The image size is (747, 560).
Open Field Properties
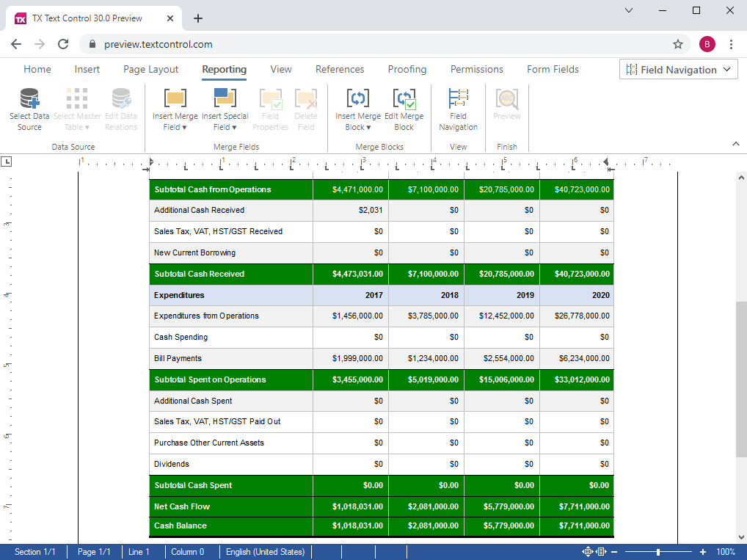pyautogui.click(x=271, y=107)
